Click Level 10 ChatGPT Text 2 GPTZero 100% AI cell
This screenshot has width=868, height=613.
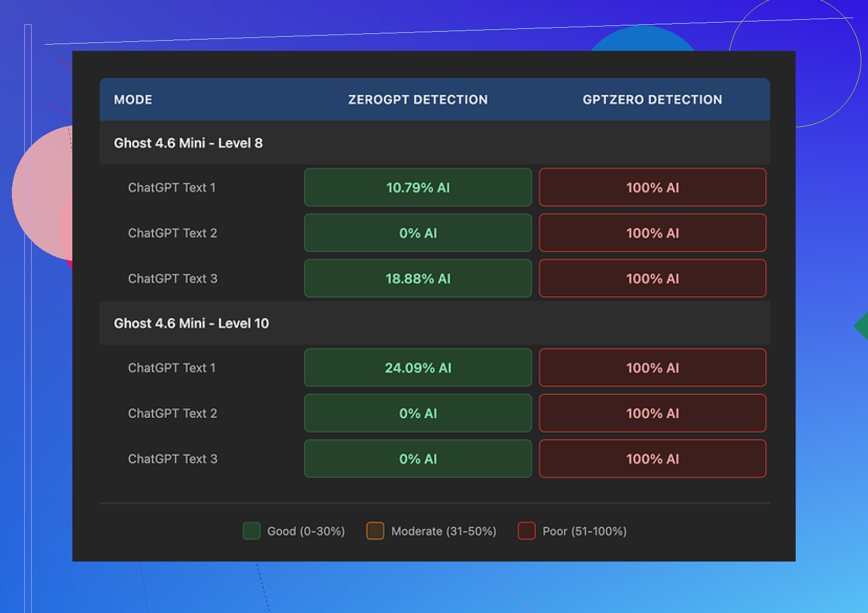[x=652, y=413]
